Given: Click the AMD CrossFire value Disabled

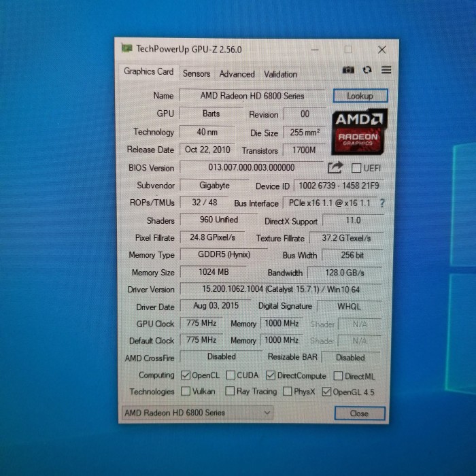Looking at the screenshot, I should coord(221,356).
